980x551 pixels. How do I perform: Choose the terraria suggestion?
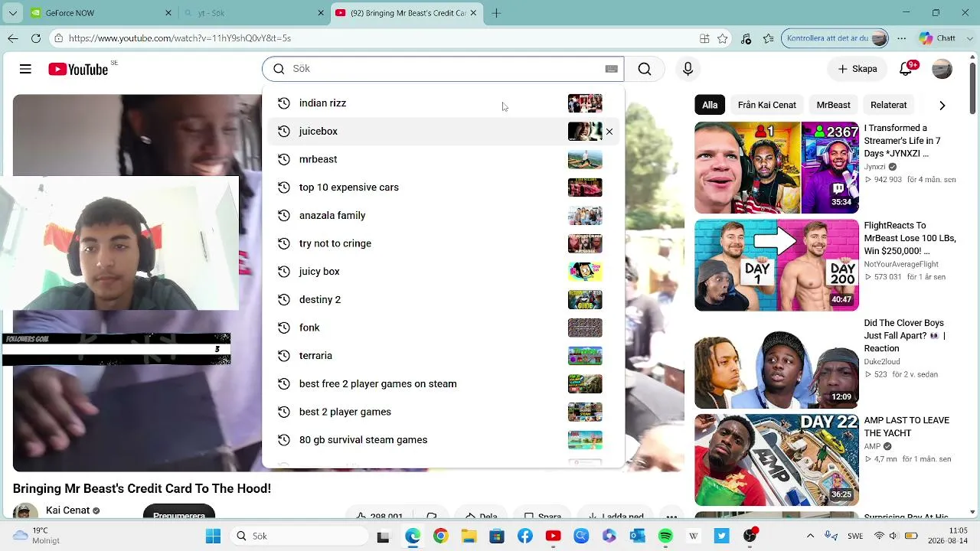tap(443, 356)
